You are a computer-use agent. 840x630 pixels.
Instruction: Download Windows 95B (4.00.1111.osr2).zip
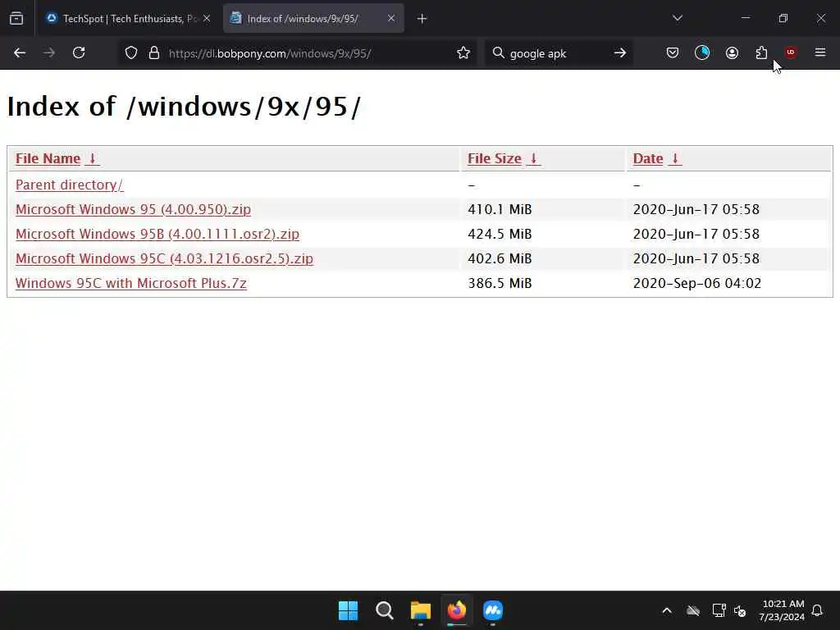click(x=157, y=234)
